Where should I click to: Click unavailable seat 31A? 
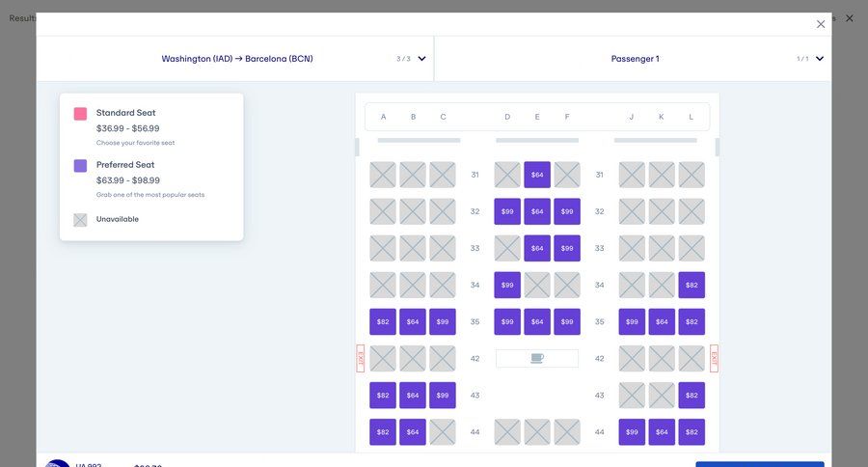pyautogui.click(x=383, y=175)
